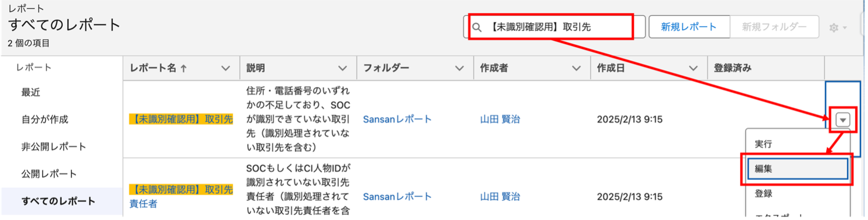Click the 新規フォルダー button
The height and width of the screenshot is (220, 868).
[774, 27]
